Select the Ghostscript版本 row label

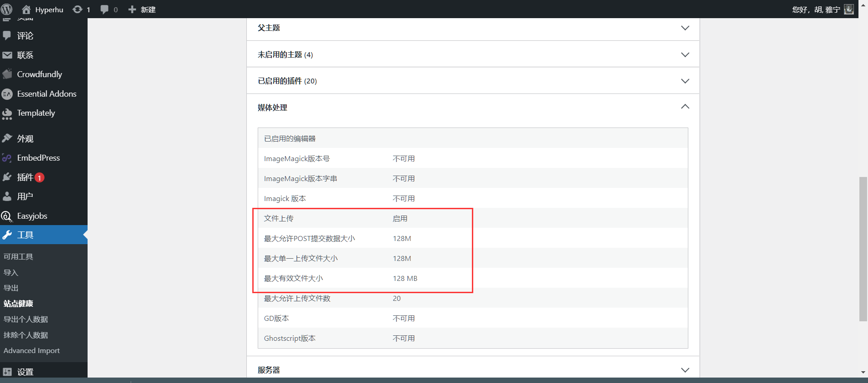(x=290, y=338)
